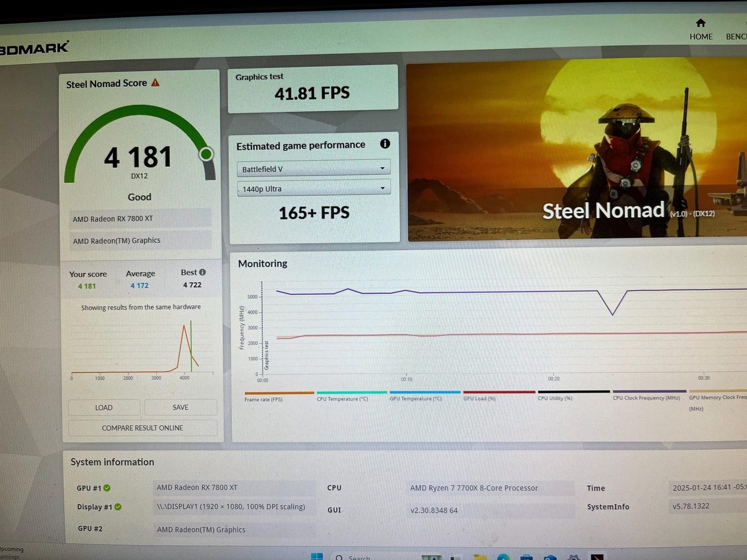Click the DISPLAY1 1920 × 1080 value

pyautogui.click(x=234, y=507)
